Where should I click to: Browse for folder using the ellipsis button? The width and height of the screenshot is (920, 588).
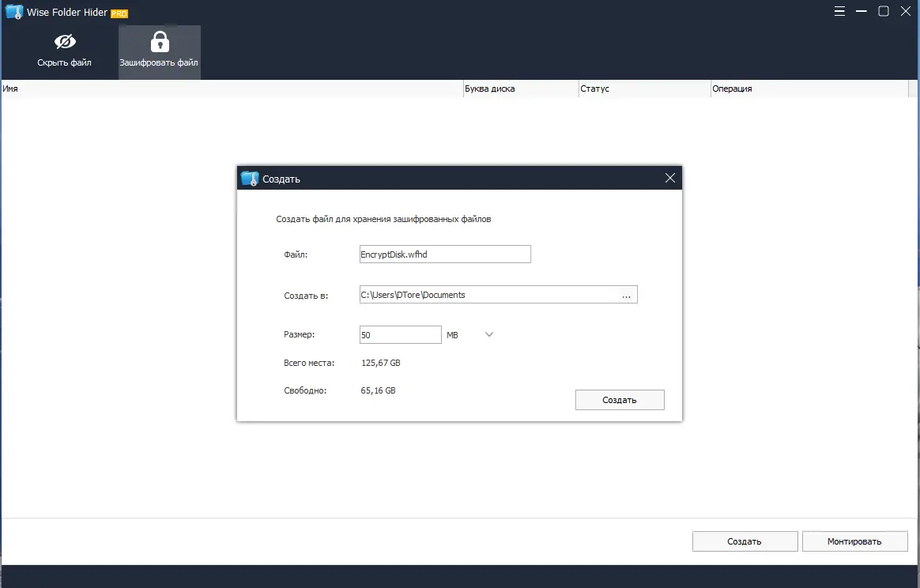(626, 295)
